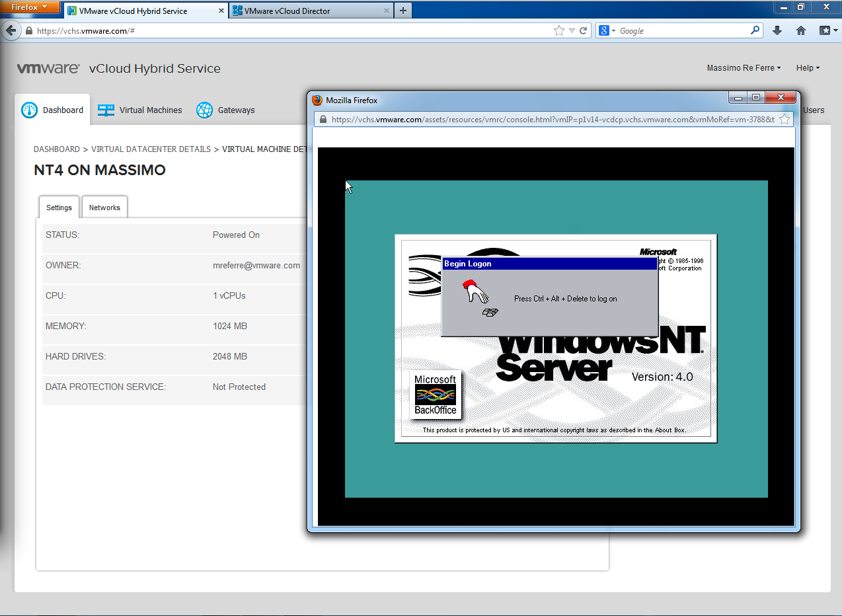Click the padlock icon in console window address bar
The image size is (842, 616).
(323, 120)
